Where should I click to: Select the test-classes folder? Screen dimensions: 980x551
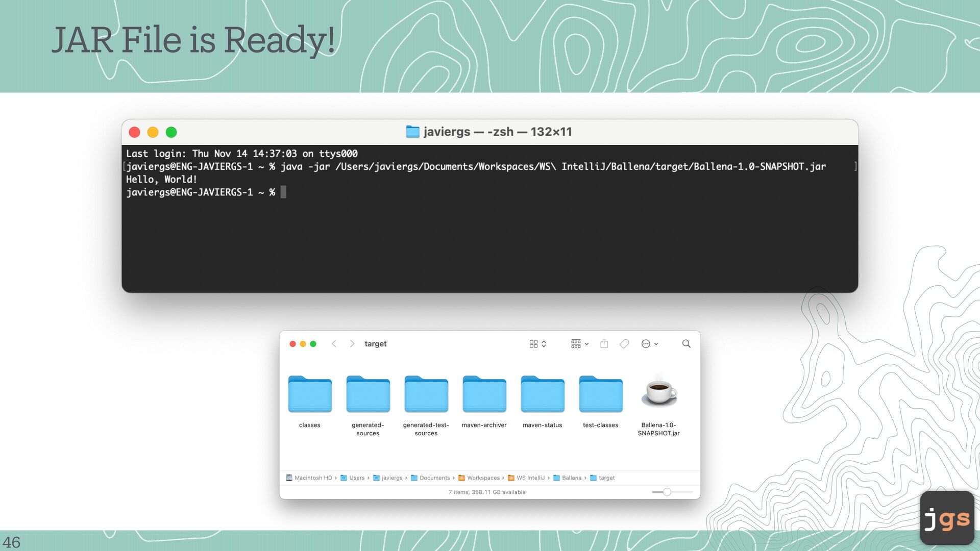coord(600,393)
